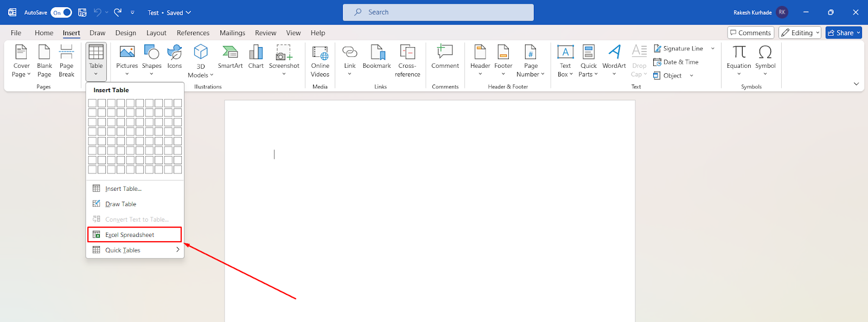Expand the Quick Tables submenu arrow
The width and height of the screenshot is (868, 322).
coord(177,250)
